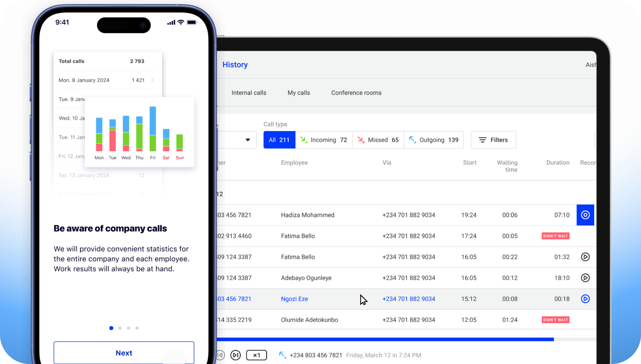Click the blue playback progress bar
The height and width of the screenshot is (364, 641).
click(385, 339)
